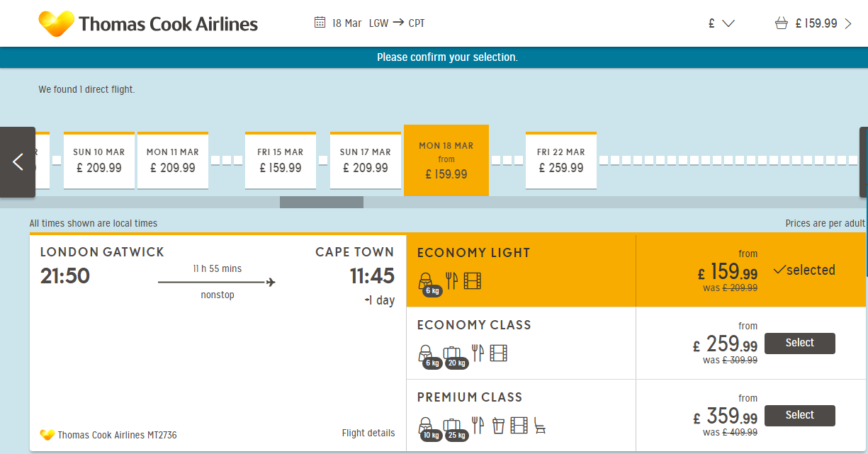Choose the Fri 15 Mar £159.99 date
This screenshot has width=868, height=454.
pyautogui.click(x=281, y=161)
